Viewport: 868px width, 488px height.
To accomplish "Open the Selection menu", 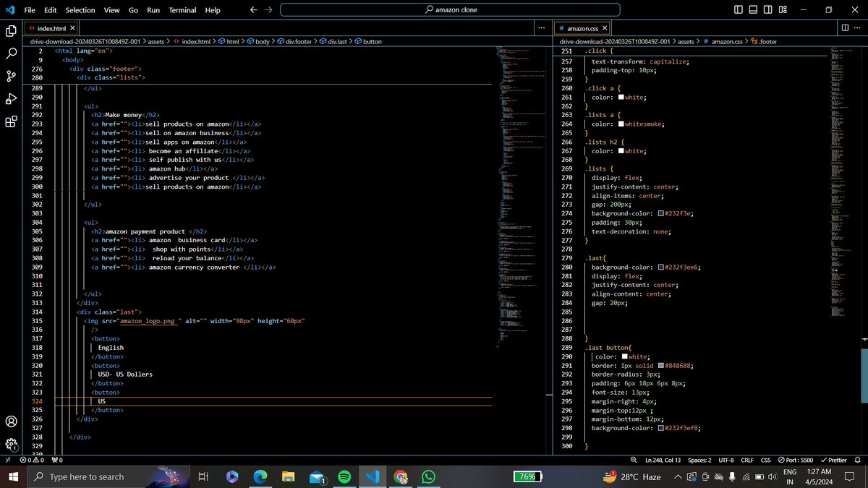I will [x=80, y=10].
